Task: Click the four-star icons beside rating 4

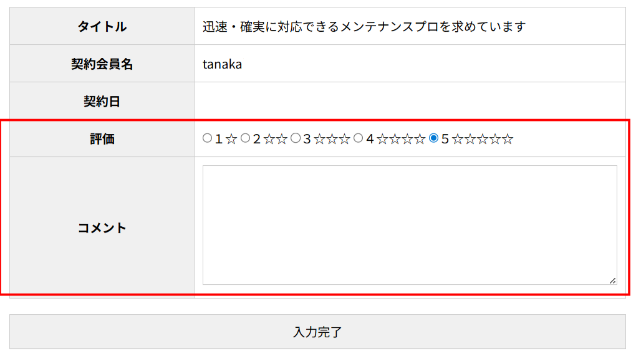Action: click(401, 139)
